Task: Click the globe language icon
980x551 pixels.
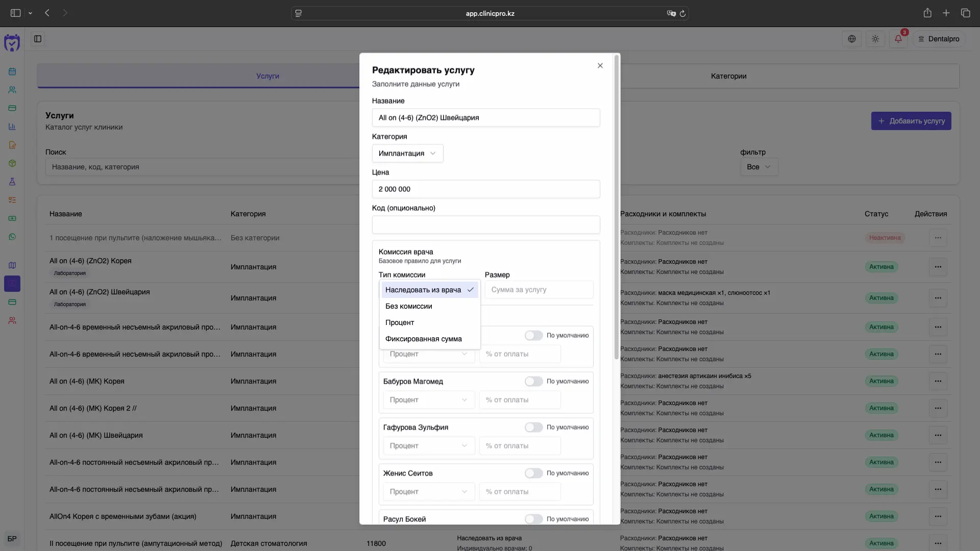Action: pos(852,39)
